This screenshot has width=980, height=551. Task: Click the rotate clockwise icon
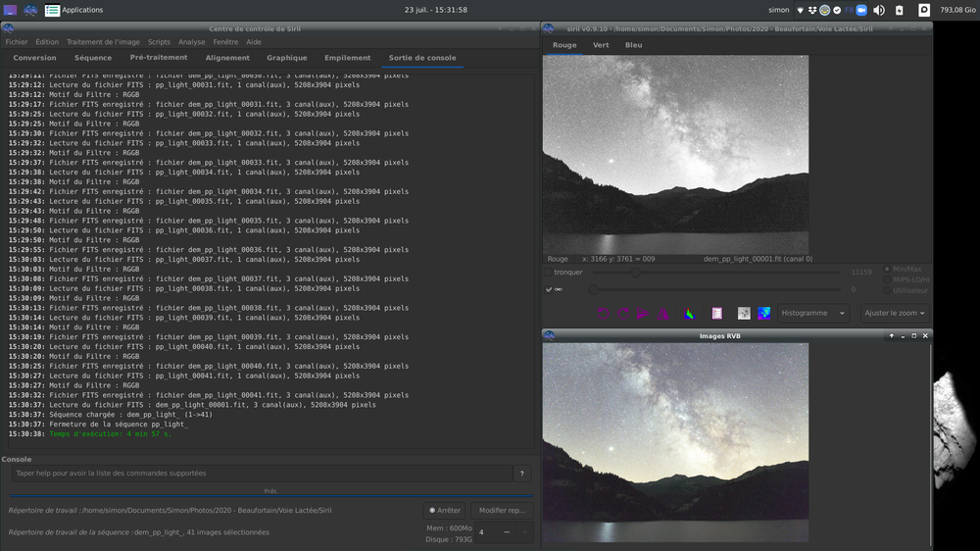pos(622,314)
